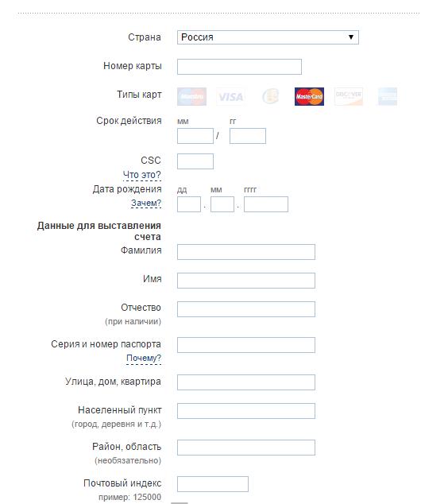The height and width of the screenshot is (504, 421).
Task: Choose the faded Visa card icon
Action: [230, 96]
